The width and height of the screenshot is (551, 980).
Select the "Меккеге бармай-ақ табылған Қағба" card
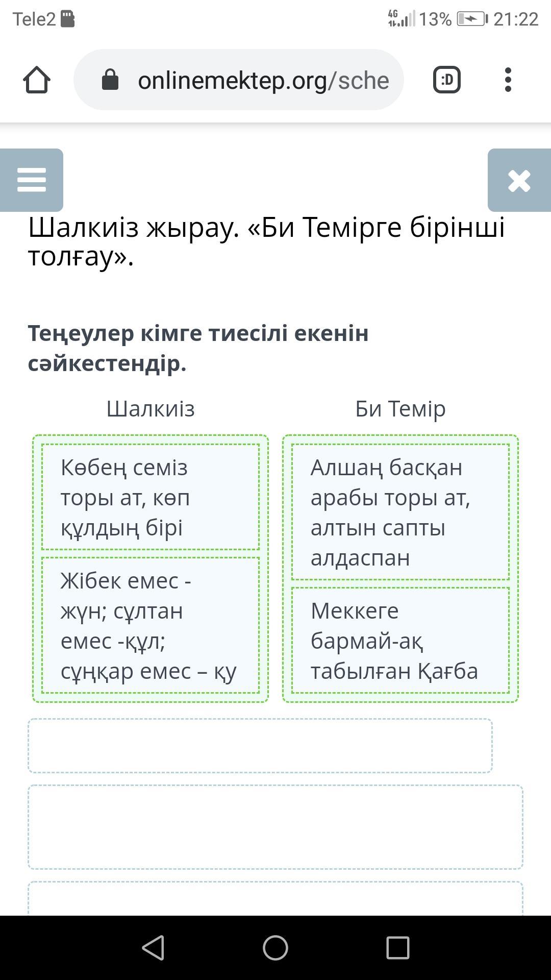pyautogui.click(x=400, y=641)
